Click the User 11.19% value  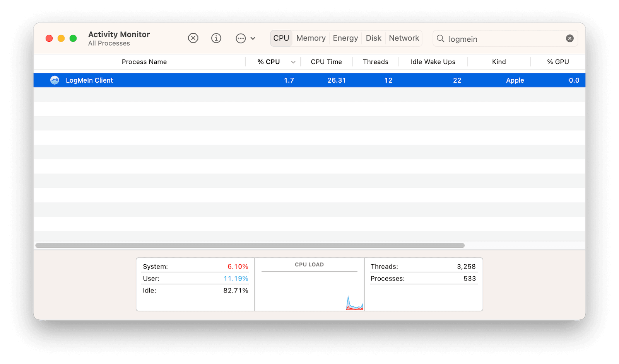point(236,279)
